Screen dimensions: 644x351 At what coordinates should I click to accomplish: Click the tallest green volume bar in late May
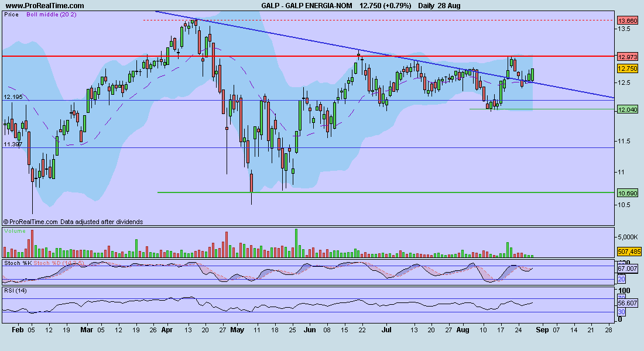tap(296, 243)
